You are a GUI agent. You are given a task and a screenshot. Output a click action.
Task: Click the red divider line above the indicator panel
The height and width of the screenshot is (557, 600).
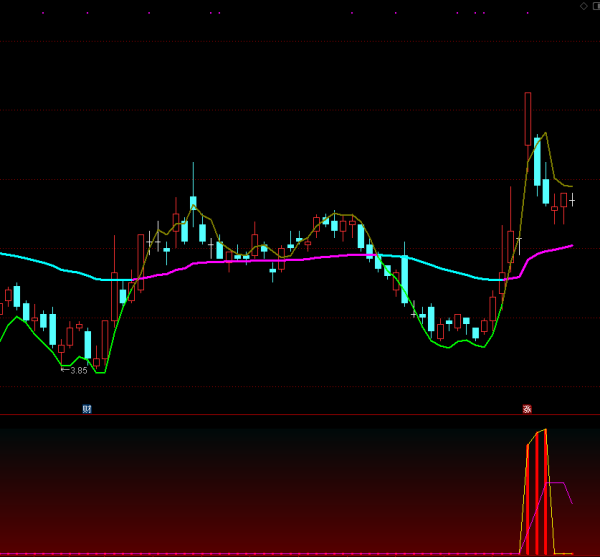tap(300, 414)
